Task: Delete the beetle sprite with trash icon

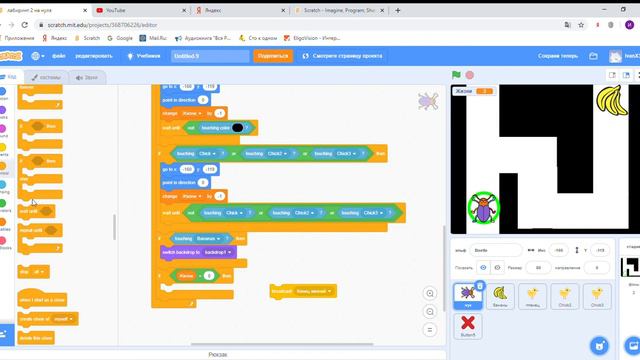Action: click(480, 286)
